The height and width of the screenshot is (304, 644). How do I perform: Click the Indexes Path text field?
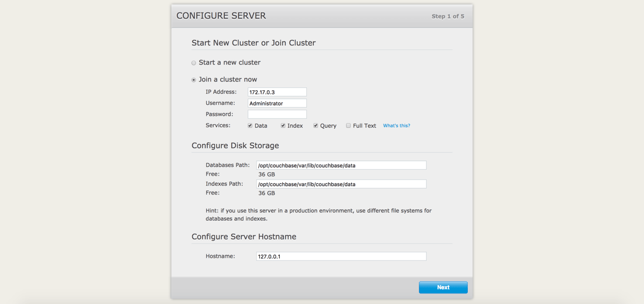coord(341,184)
